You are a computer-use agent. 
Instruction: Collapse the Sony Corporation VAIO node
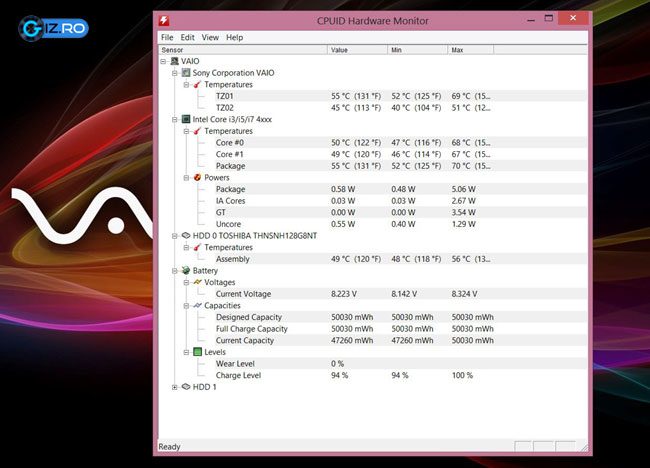[175, 73]
